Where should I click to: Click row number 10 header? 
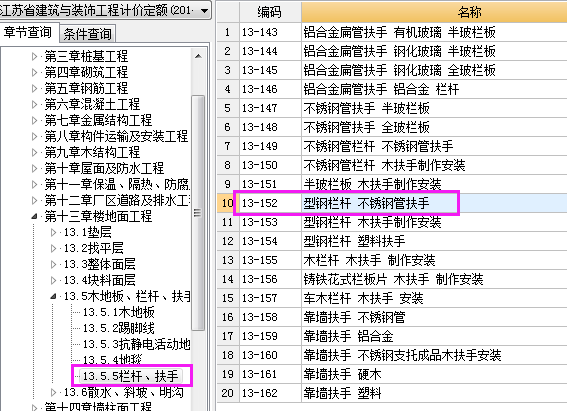[x=227, y=203]
